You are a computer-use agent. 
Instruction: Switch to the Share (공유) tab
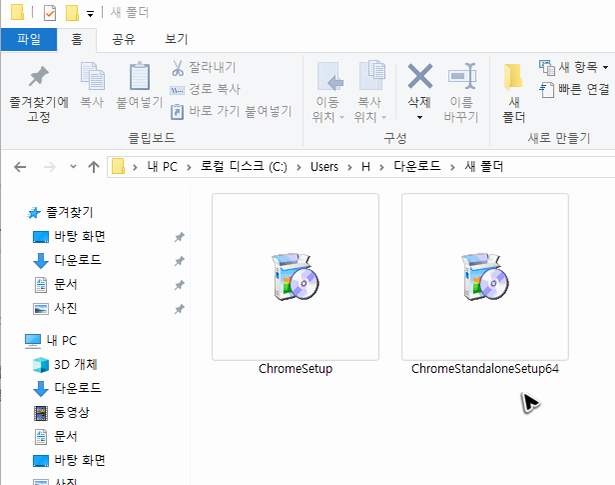pos(124,39)
